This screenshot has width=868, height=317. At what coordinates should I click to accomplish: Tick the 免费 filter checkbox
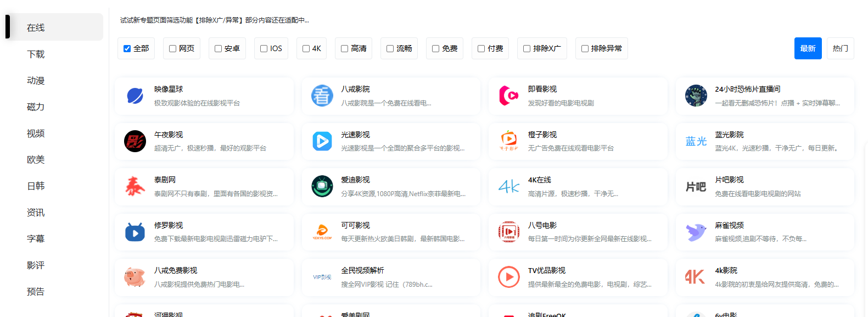[435, 49]
